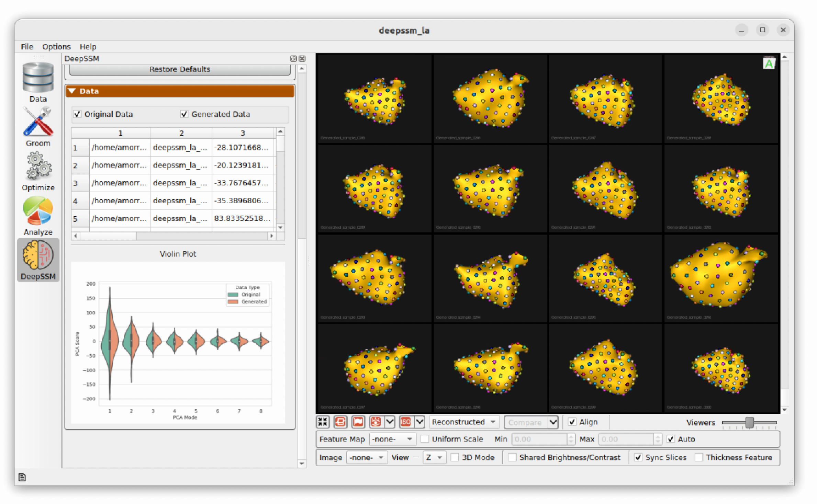Viewport: 817px width, 504px height.
Task: Switch to the Groom tool
Action: coord(38,127)
